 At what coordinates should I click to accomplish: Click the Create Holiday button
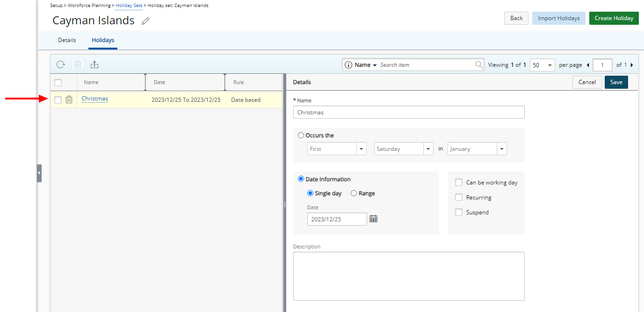[614, 18]
